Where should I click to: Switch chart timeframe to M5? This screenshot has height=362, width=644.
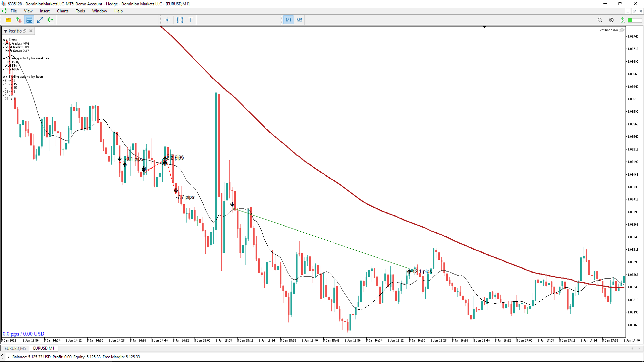(x=299, y=20)
